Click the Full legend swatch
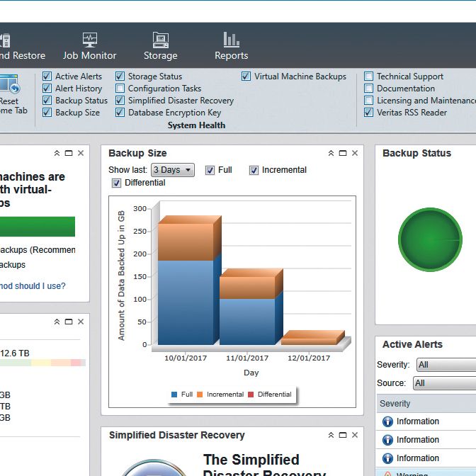The height and width of the screenshot is (476, 476). click(x=174, y=395)
